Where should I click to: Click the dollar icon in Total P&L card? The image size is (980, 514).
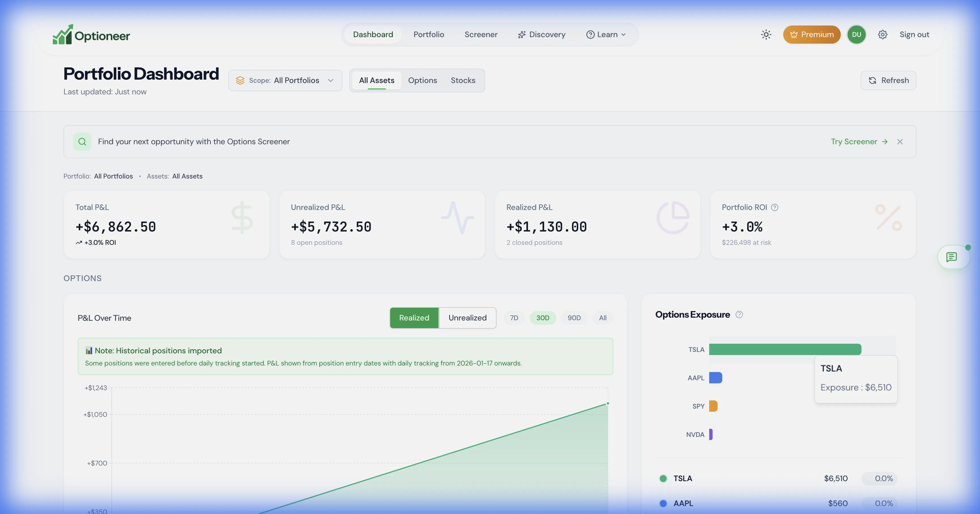tap(242, 217)
